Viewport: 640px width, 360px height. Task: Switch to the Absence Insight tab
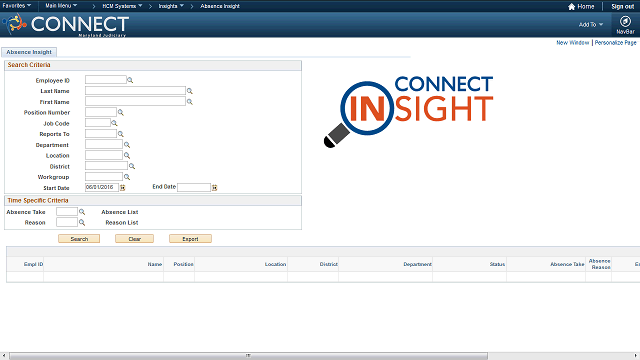coord(29,52)
